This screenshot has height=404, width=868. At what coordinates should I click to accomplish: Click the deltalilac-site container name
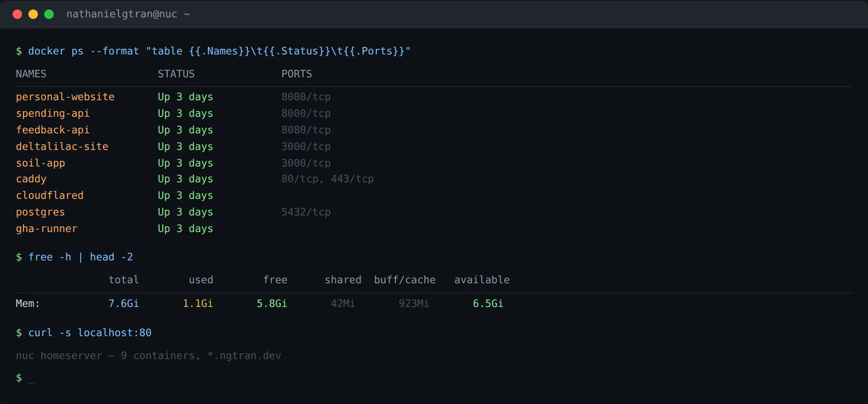pos(62,147)
